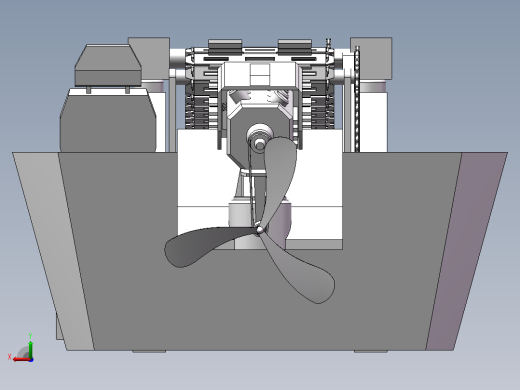Screen dimensions: 520x390
Task: Select the drive chain on the right side
Action: [x=357, y=99]
